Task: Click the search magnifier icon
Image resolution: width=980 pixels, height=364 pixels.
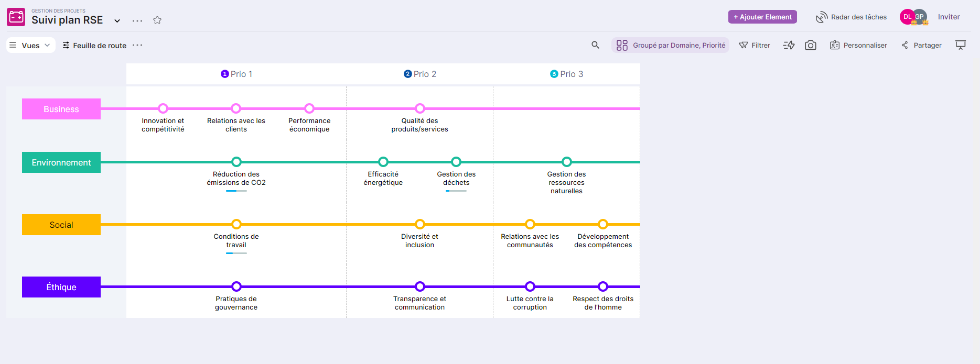Action: (595, 45)
